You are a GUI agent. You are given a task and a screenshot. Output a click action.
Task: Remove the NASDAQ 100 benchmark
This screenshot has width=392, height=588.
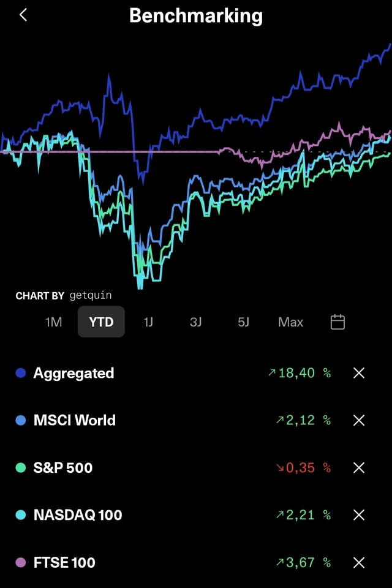pos(359,515)
